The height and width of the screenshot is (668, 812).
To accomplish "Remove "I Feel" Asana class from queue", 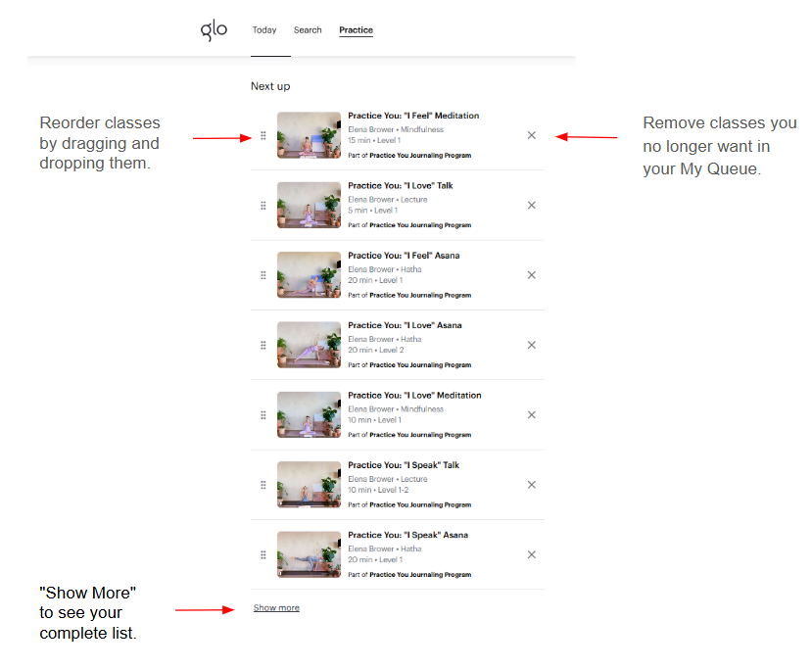I will click(x=531, y=275).
